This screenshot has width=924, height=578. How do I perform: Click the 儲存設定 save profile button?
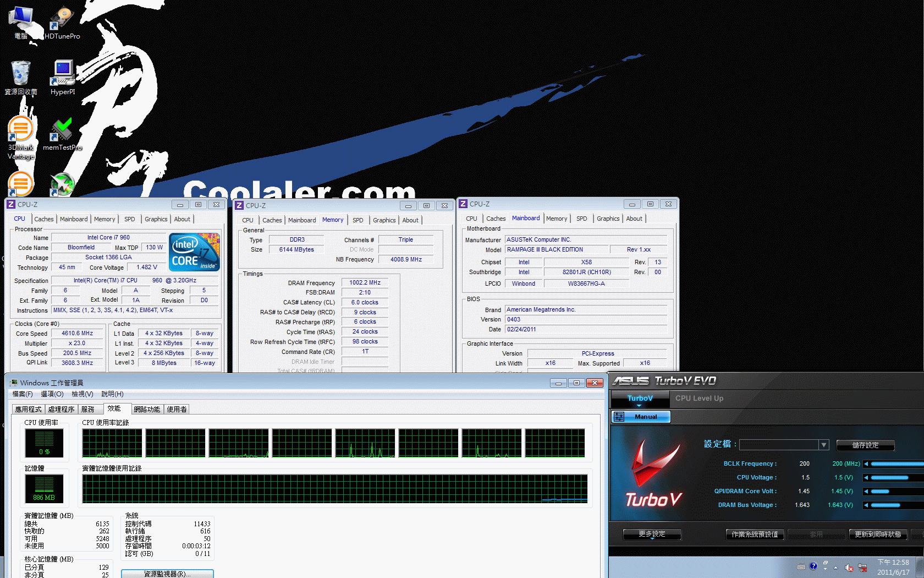pos(865,445)
